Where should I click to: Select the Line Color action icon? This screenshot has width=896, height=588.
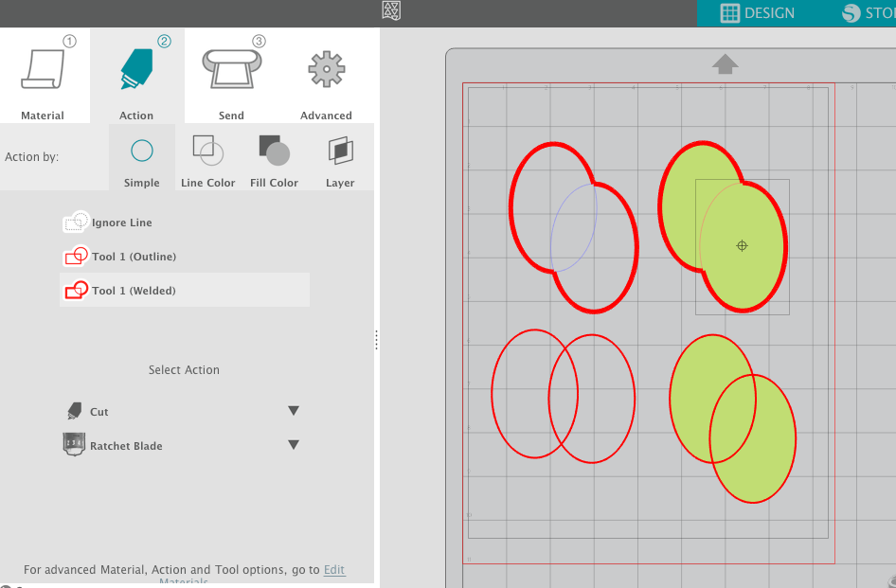(x=207, y=150)
